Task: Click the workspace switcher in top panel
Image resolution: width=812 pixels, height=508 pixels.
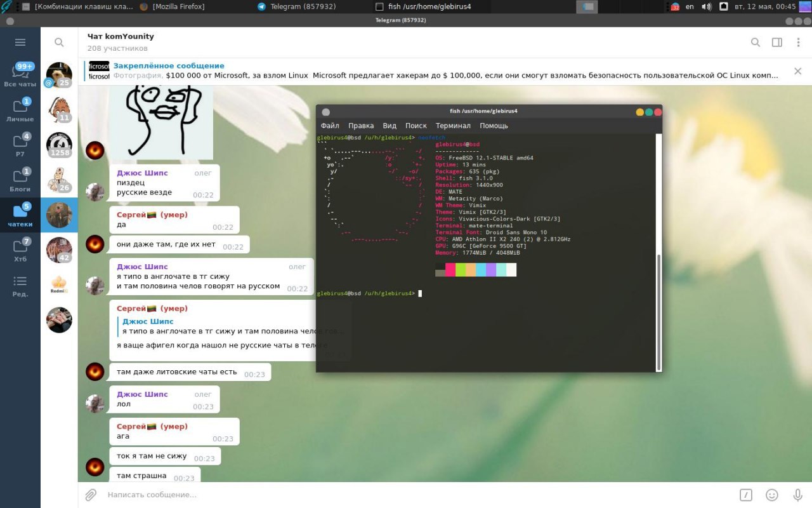Action: [587, 6]
